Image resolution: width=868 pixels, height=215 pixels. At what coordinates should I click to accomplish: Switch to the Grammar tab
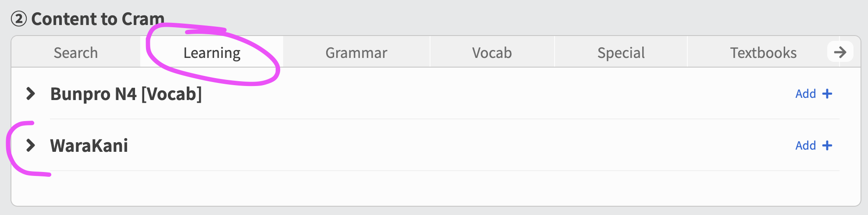click(356, 53)
